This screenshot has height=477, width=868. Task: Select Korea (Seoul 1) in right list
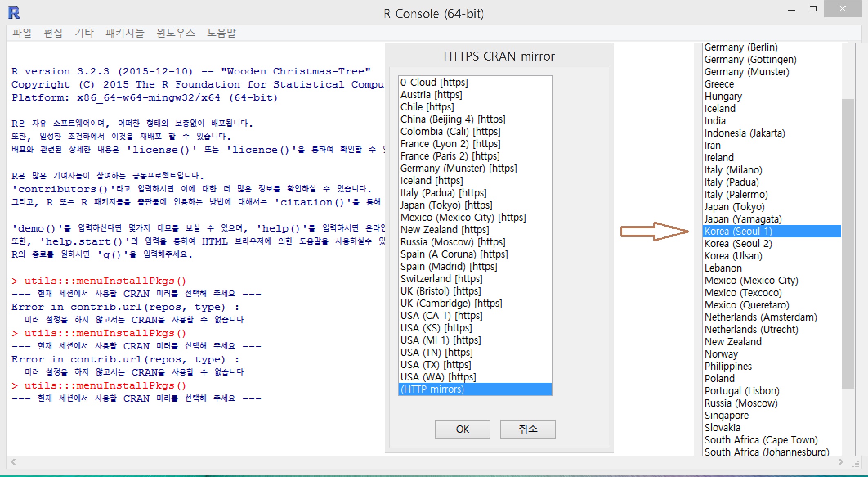pos(772,231)
